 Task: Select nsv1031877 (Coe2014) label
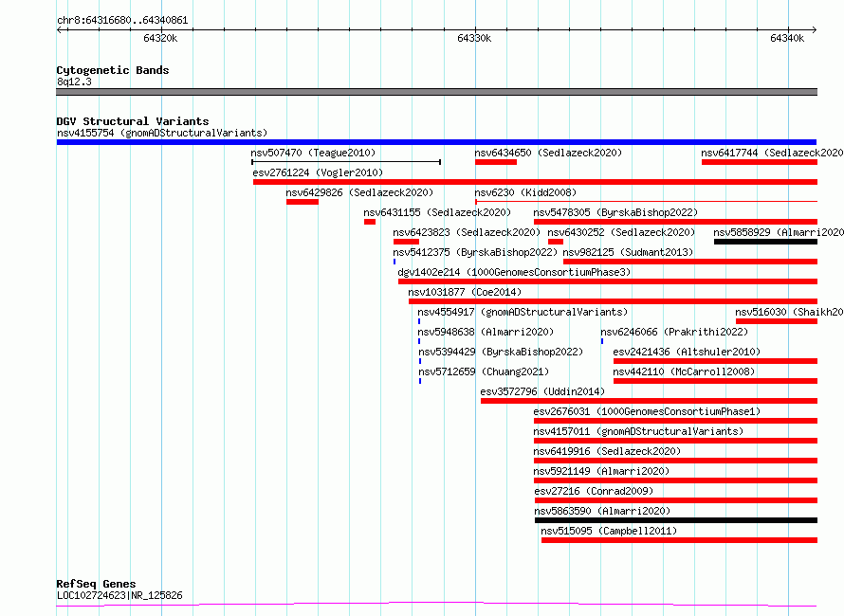pyautogui.click(x=465, y=292)
